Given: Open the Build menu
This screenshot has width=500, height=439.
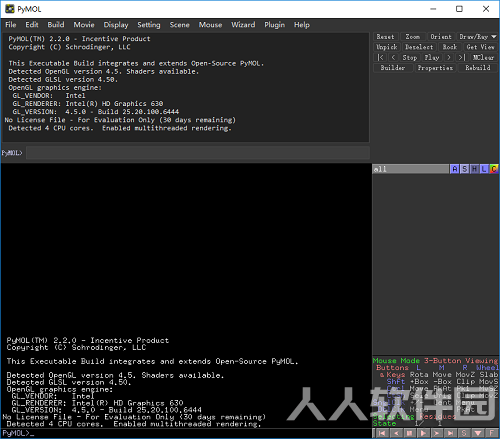Looking at the screenshot, I should pyautogui.click(x=56, y=25).
